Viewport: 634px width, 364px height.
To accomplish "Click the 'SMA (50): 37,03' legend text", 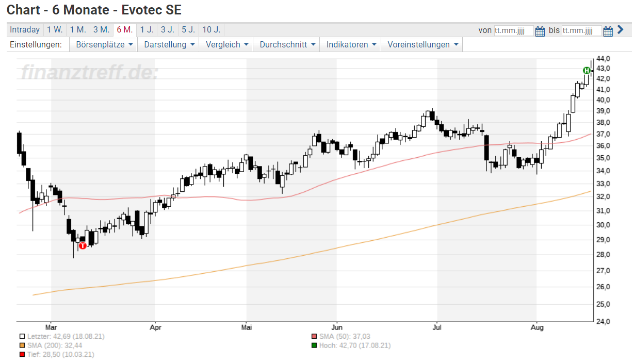I will coord(345,337).
